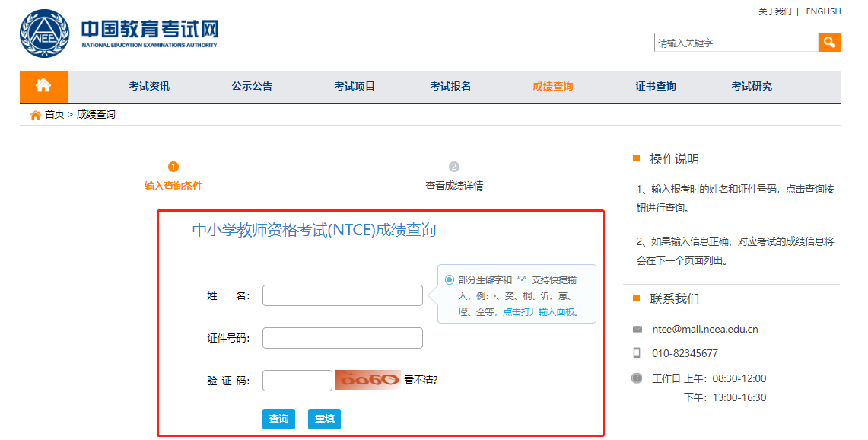Focus the 证件号码 input field

pos(342,338)
